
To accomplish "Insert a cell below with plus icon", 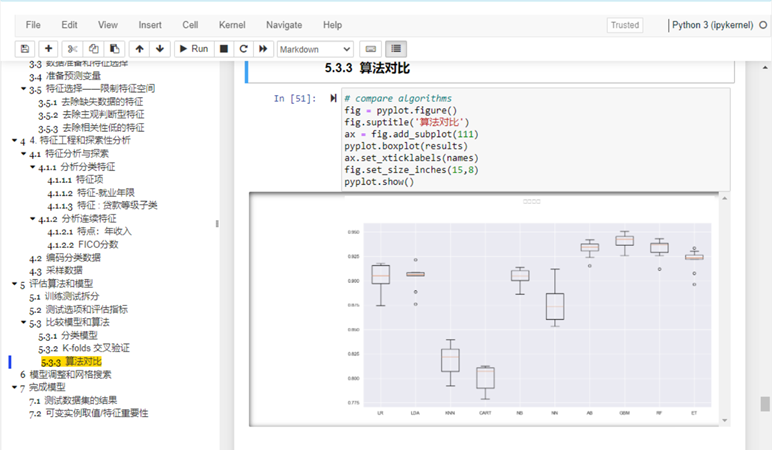I will [49, 48].
